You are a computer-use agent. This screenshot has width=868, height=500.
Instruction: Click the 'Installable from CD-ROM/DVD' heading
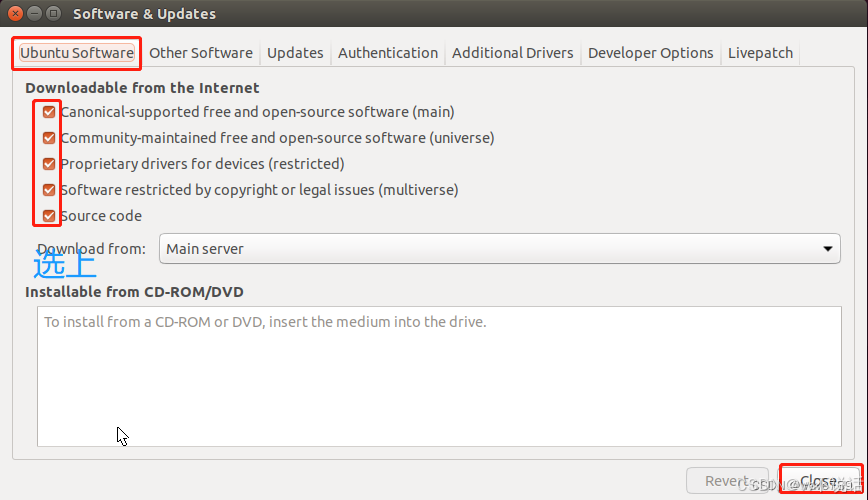(x=134, y=292)
